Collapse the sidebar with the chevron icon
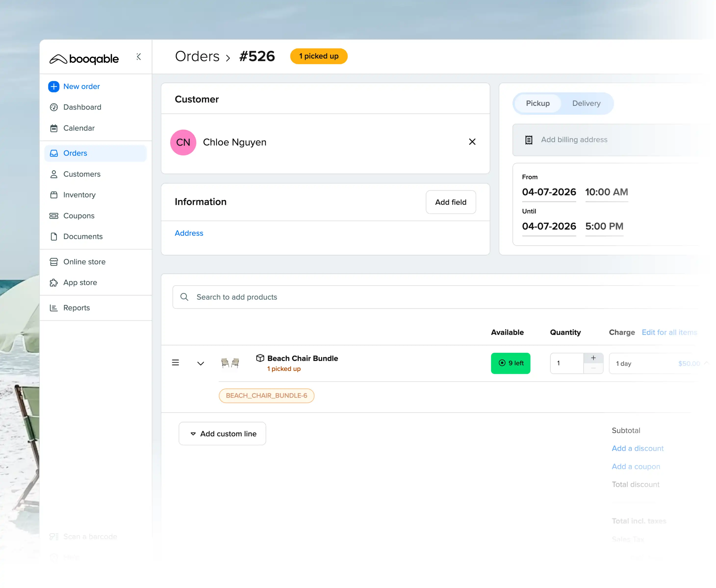Image resolution: width=716 pixels, height=588 pixels. pos(139,57)
